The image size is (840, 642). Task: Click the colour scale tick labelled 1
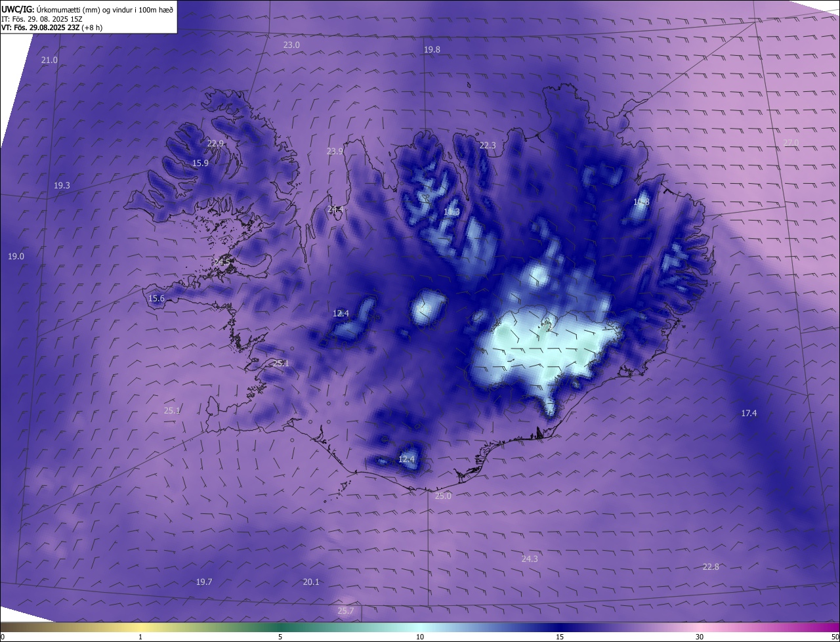140,637
